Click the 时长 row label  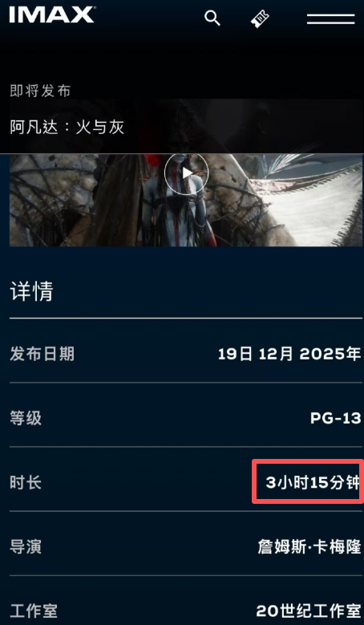point(26,483)
